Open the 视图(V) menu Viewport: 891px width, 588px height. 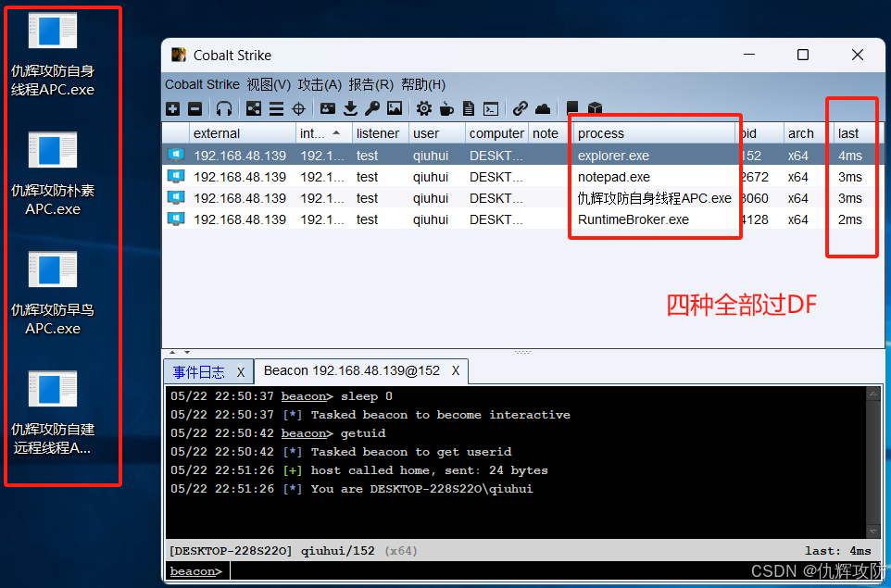pos(269,84)
